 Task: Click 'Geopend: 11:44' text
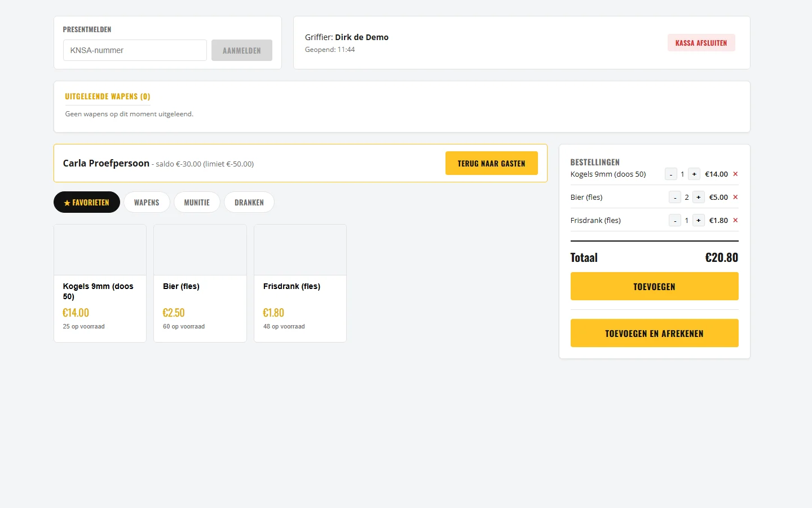point(330,50)
